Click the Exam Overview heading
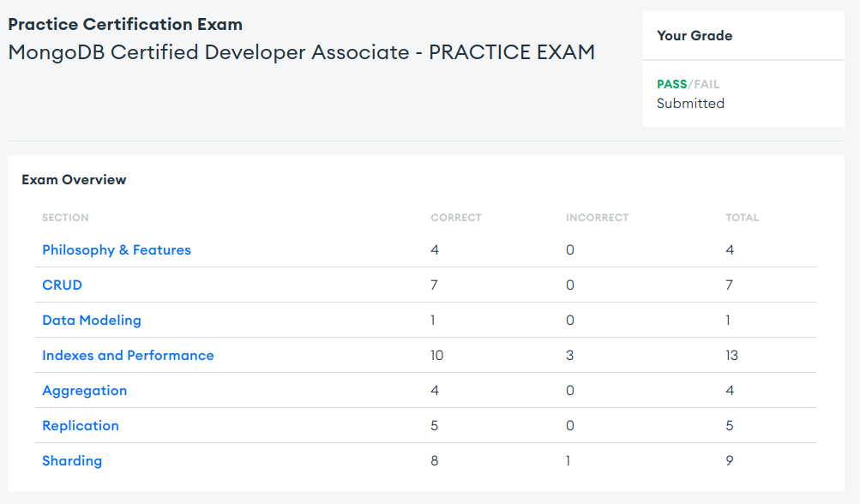Viewport: 860px width, 504px height. 74,179
